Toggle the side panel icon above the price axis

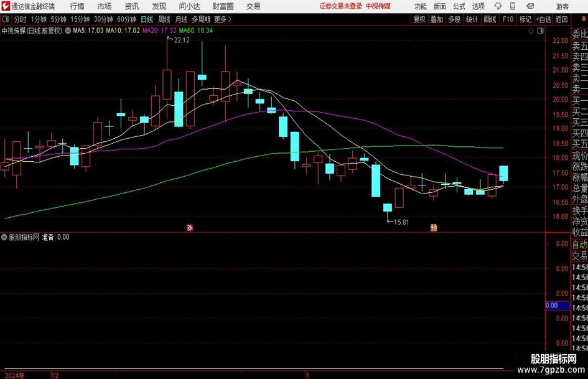[540, 31]
